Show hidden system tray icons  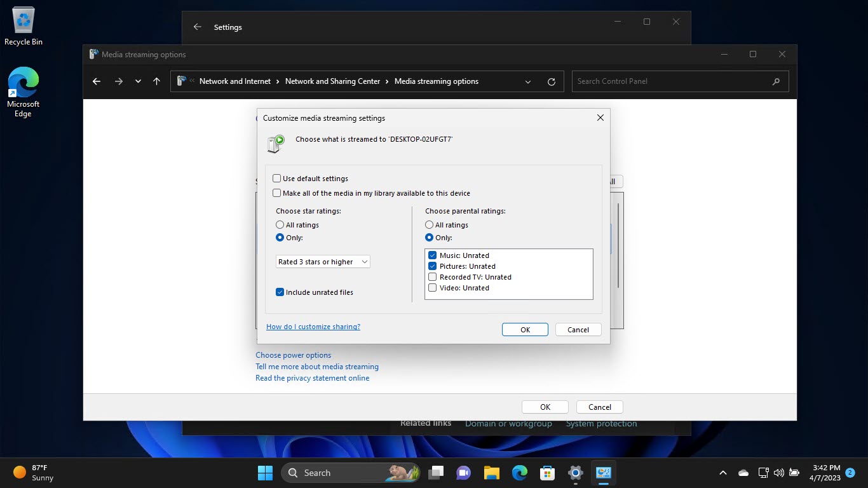pos(723,473)
